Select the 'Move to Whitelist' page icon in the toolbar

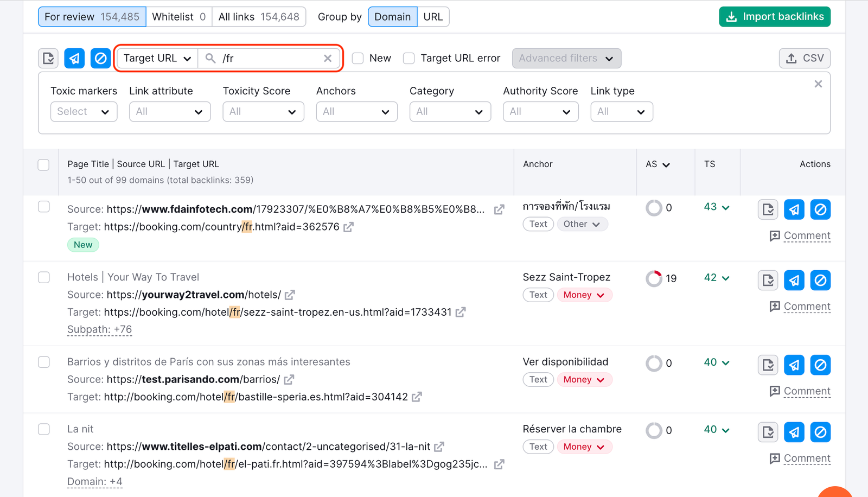[48, 58]
